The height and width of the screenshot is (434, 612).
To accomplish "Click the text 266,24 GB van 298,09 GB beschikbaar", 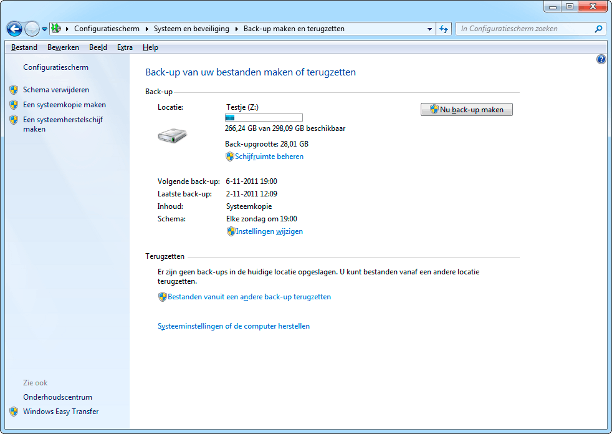I will coord(285,128).
